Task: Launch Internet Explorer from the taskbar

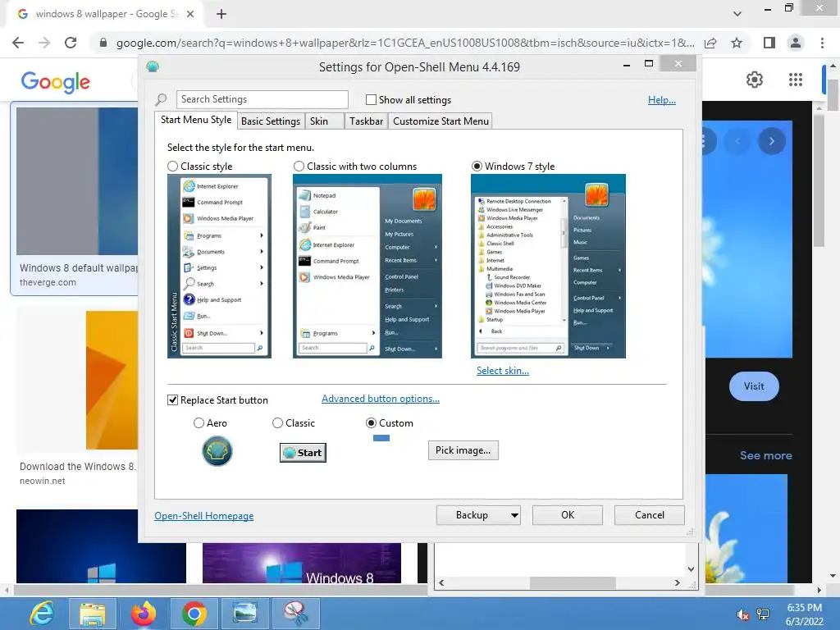Action: [x=42, y=614]
